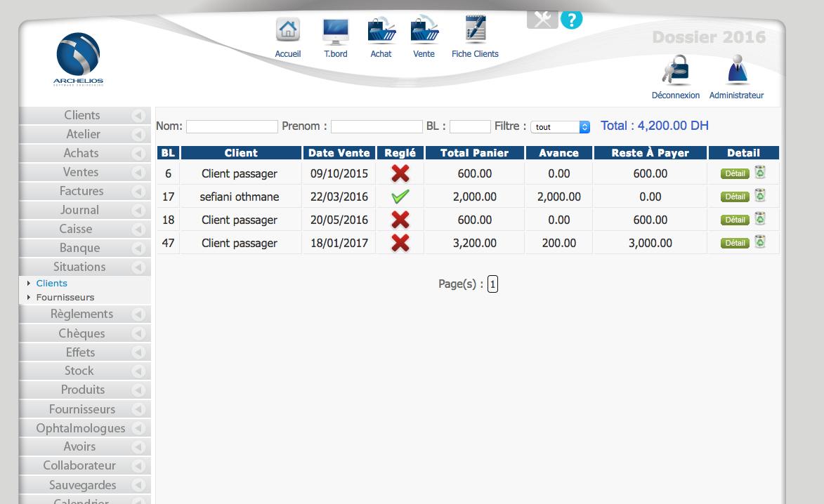The width and height of the screenshot is (824, 504).
Task: Click the Vente basket icon
Action: click(424, 32)
